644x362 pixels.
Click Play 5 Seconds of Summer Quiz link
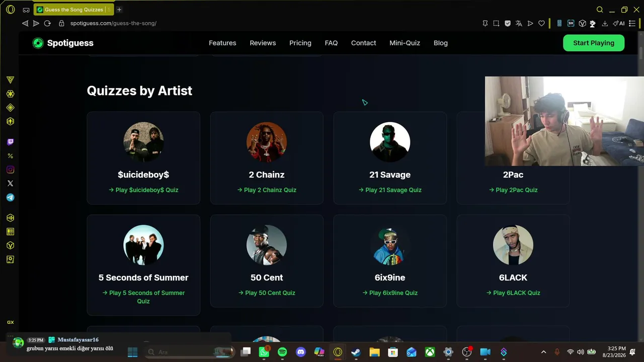pos(143,297)
